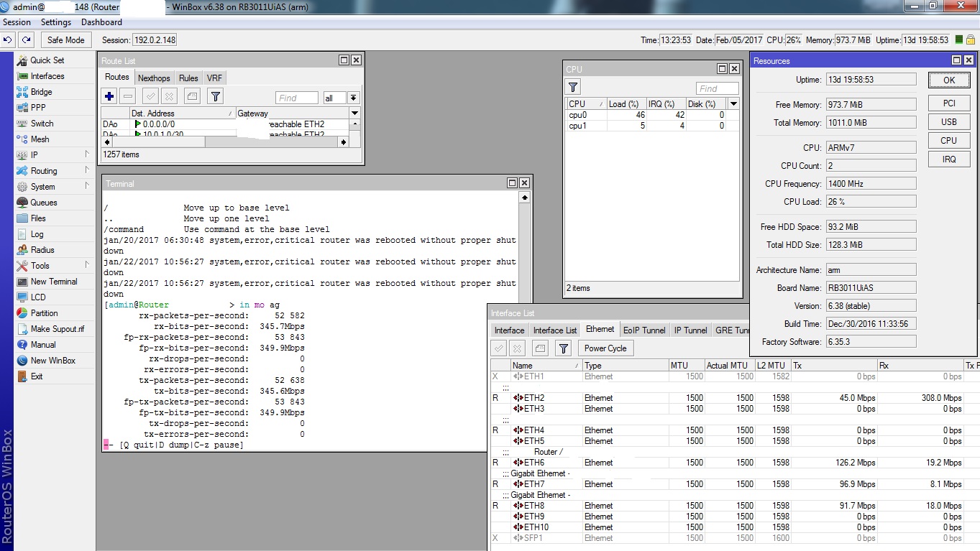The image size is (980, 551).
Task: Switch to the Nexthops tab
Action: click(x=154, y=78)
